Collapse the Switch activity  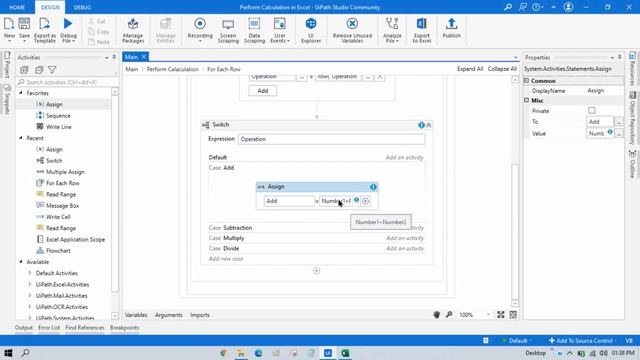pos(429,125)
